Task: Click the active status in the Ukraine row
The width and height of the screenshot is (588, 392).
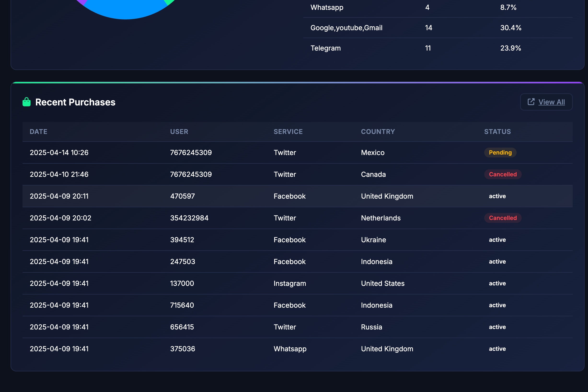Action: point(497,240)
